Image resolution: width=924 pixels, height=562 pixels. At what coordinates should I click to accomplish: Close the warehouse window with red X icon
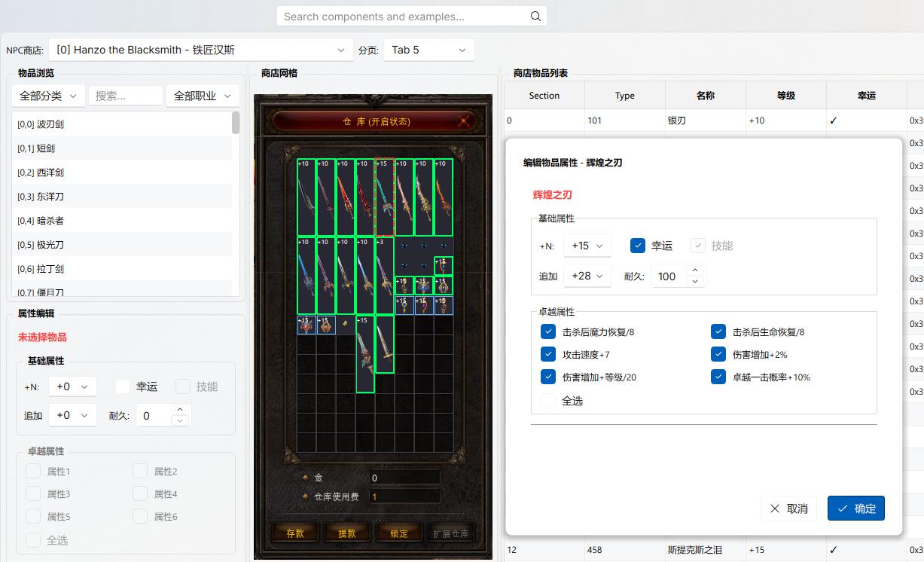(465, 121)
